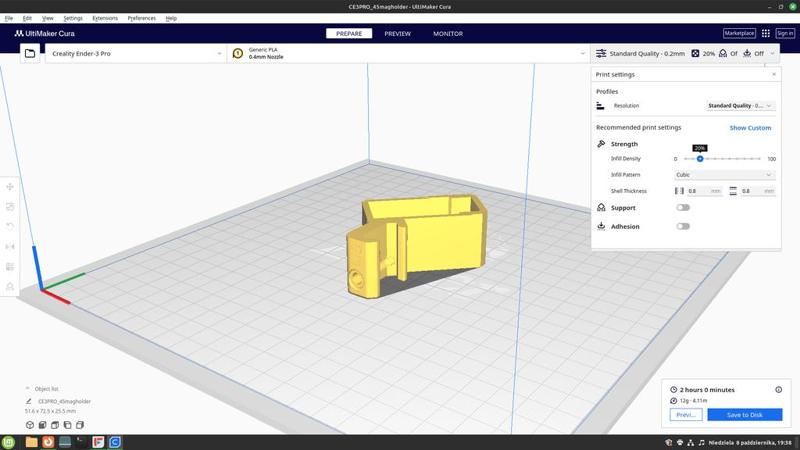The image size is (800, 450).
Task: Collapse the print settings summary bar chevron
Action: tap(772, 53)
